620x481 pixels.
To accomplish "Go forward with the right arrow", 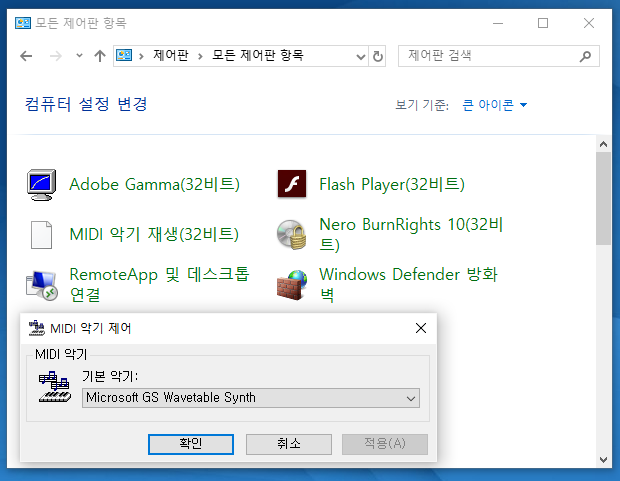I will tap(56, 56).
